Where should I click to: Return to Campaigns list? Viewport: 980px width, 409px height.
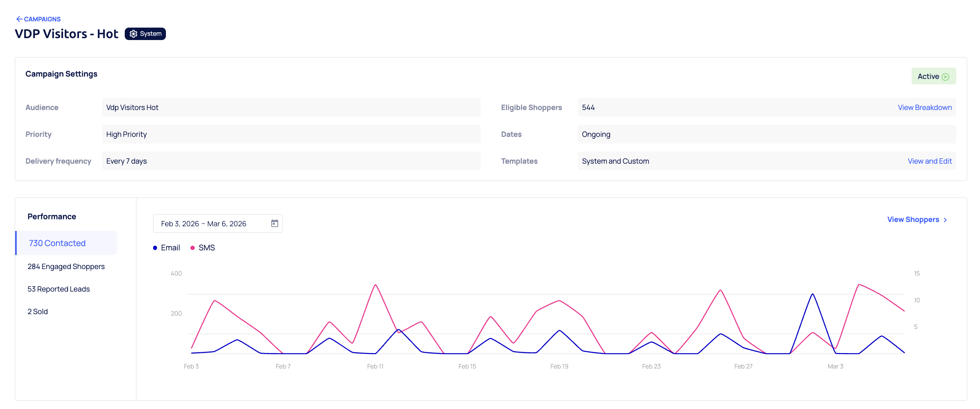click(42, 19)
